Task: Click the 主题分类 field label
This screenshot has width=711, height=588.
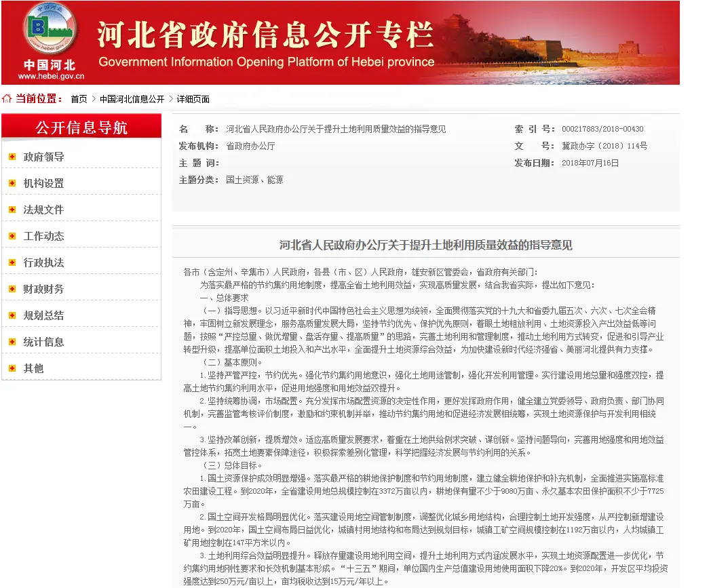Action: click(x=199, y=180)
